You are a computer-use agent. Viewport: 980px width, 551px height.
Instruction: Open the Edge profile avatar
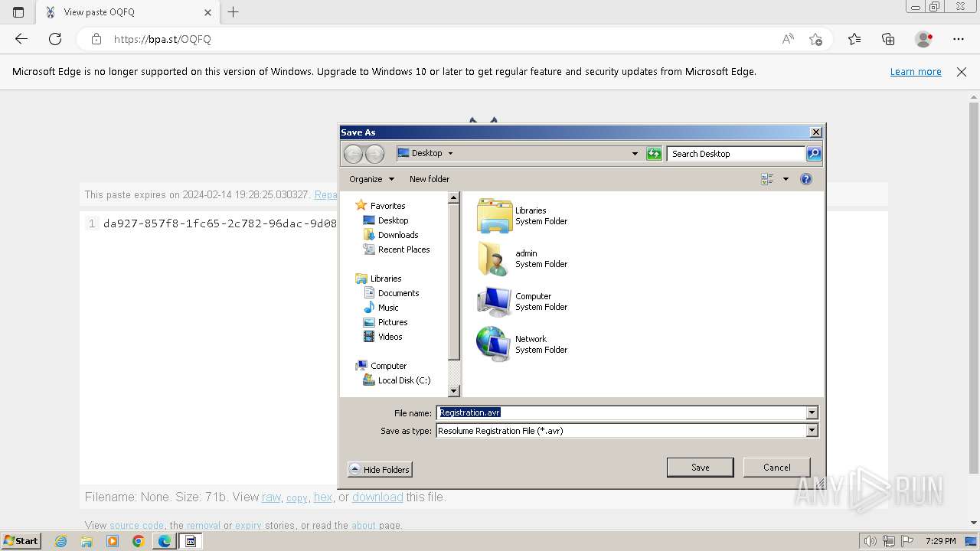tap(924, 39)
